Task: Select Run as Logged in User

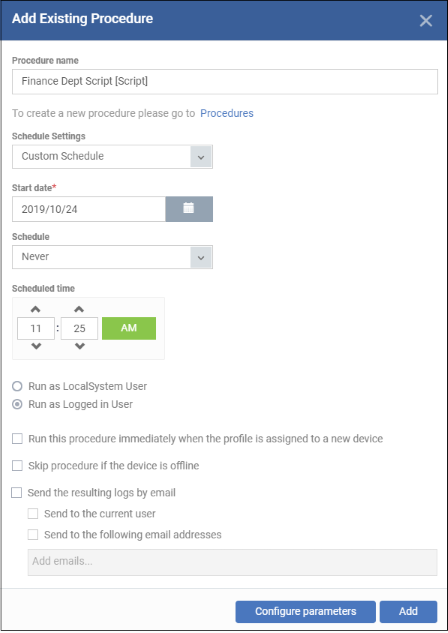Action: pos(17,404)
